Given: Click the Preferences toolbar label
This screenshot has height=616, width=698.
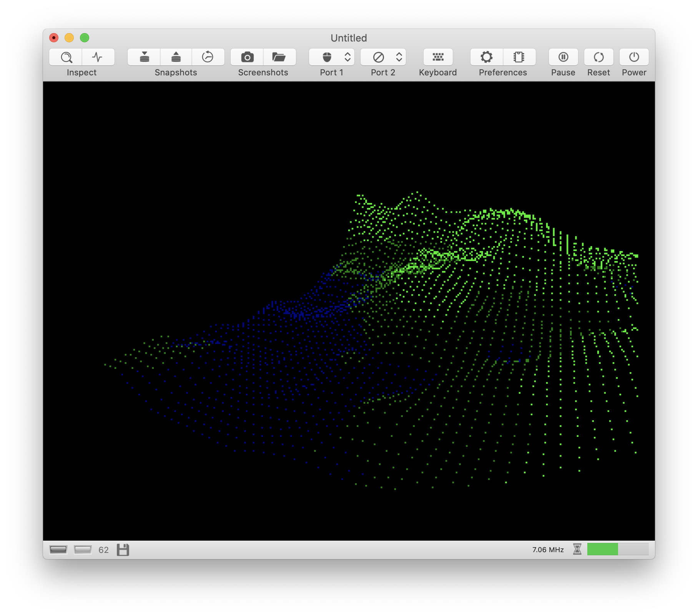Looking at the screenshot, I should click(x=503, y=73).
